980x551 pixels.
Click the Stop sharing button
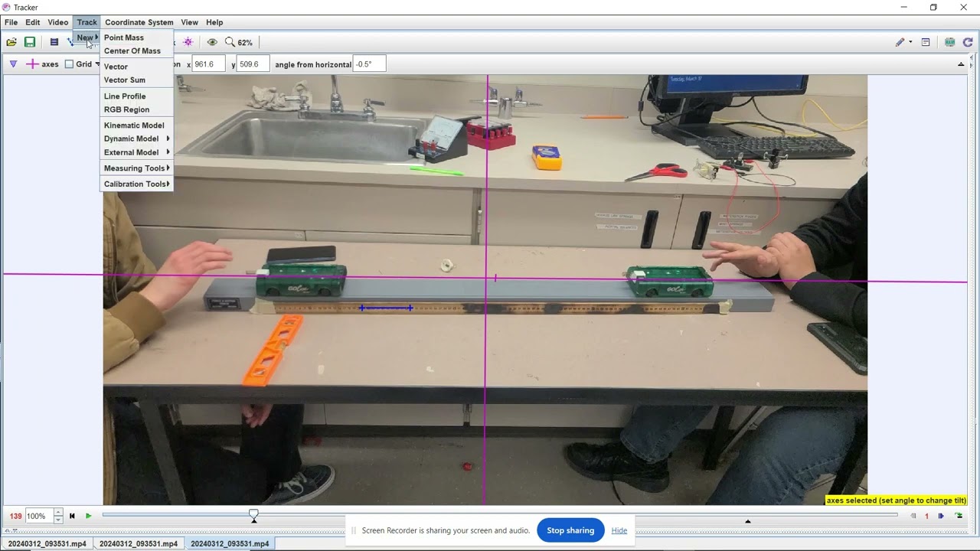click(x=570, y=530)
